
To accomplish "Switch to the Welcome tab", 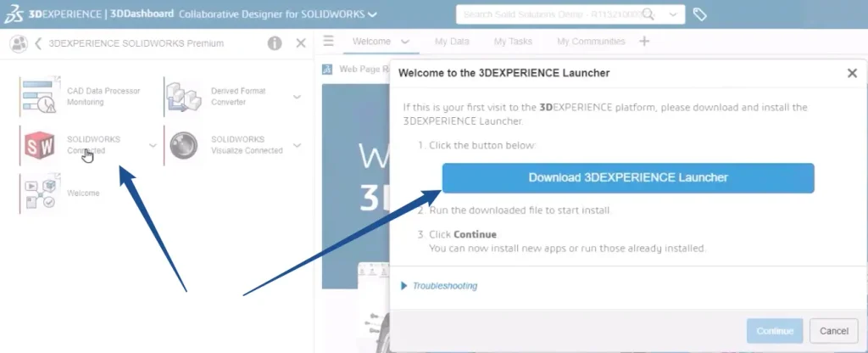I will 371,42.
